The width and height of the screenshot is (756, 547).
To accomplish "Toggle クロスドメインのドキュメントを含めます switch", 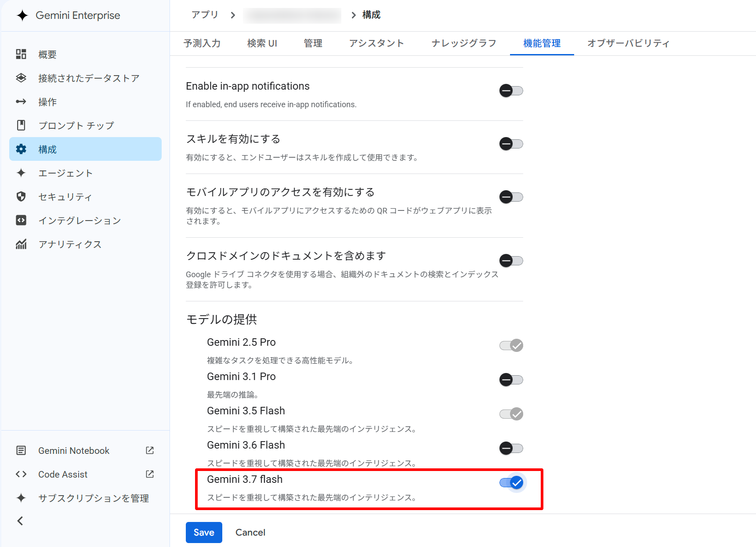I will (x=511, y=261).
